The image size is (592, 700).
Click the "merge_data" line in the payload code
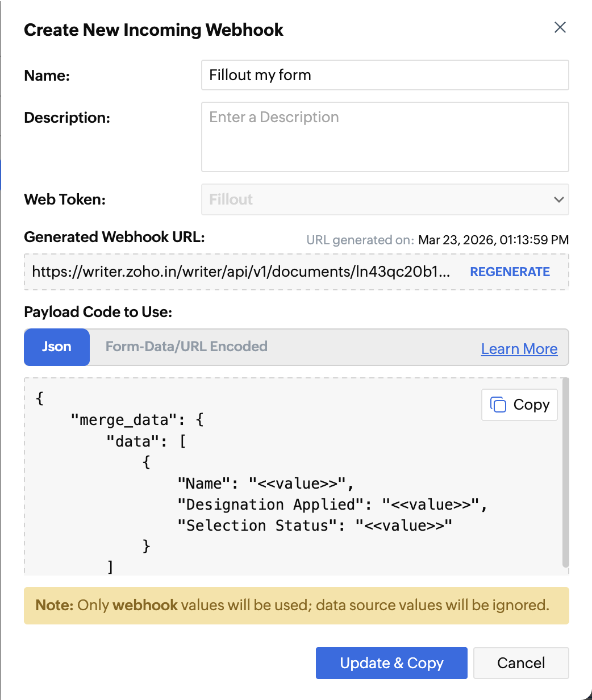point(136,420)
